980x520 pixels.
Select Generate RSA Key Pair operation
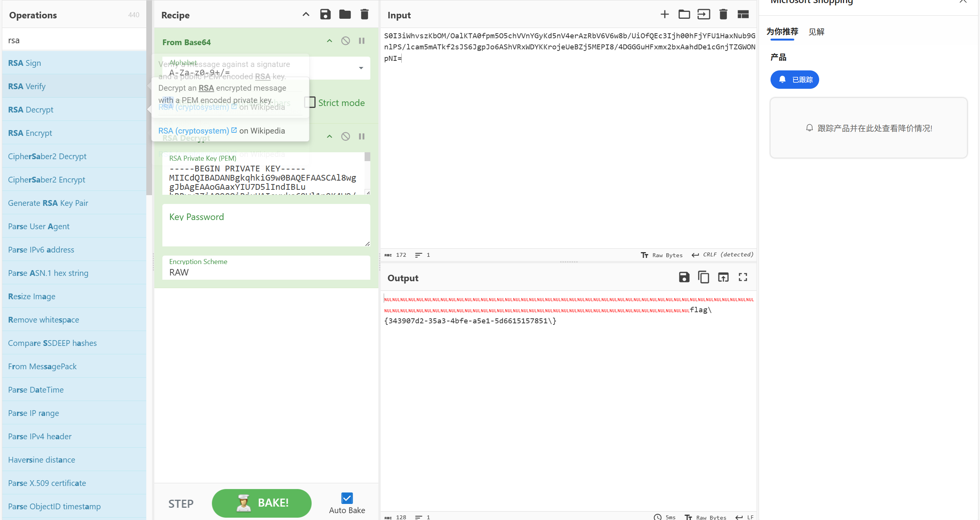coord(74,203)
